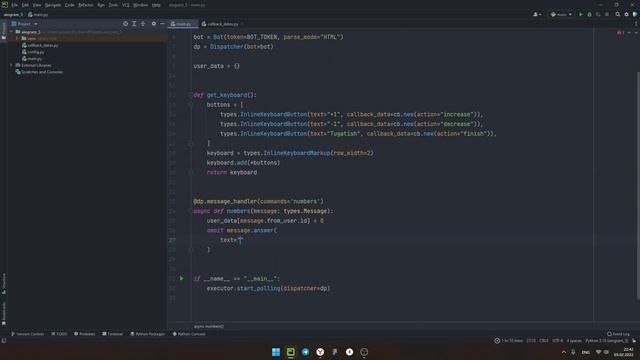
Task: Open IDE settings gear in top toolbar
Action: pos(627,14)
